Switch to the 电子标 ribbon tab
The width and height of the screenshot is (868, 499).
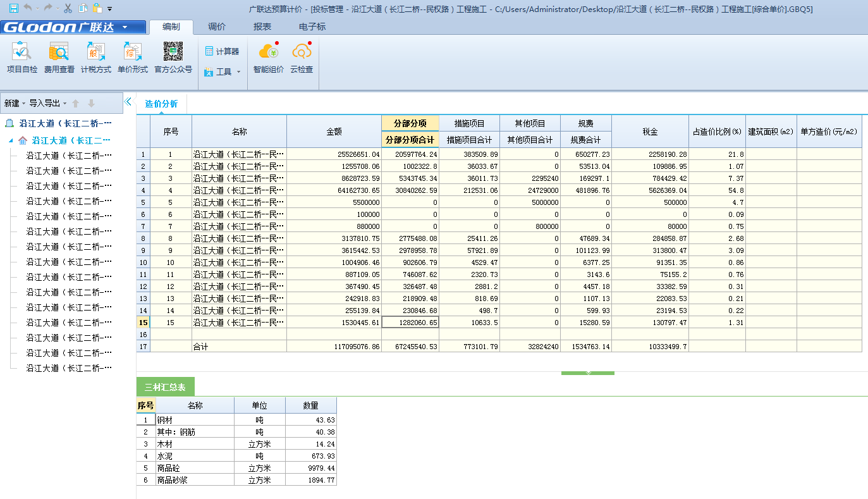312,27
